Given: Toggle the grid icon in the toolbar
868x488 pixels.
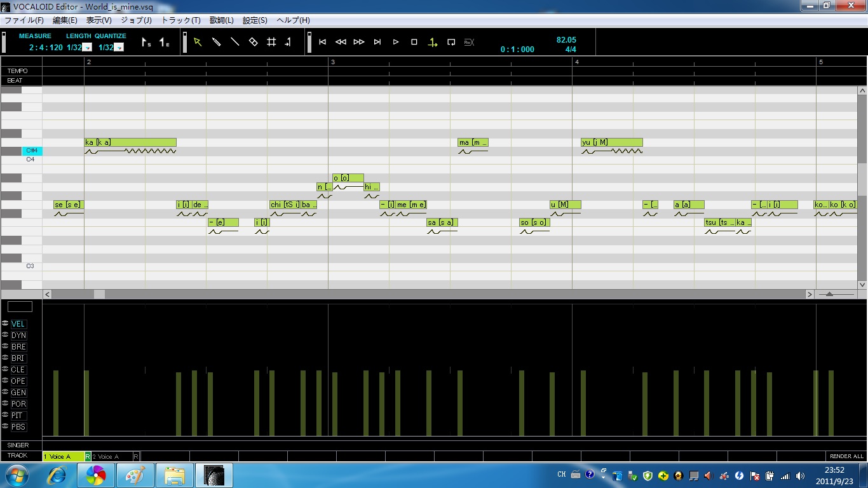Looking at the screenshot, I should point(271,42).
